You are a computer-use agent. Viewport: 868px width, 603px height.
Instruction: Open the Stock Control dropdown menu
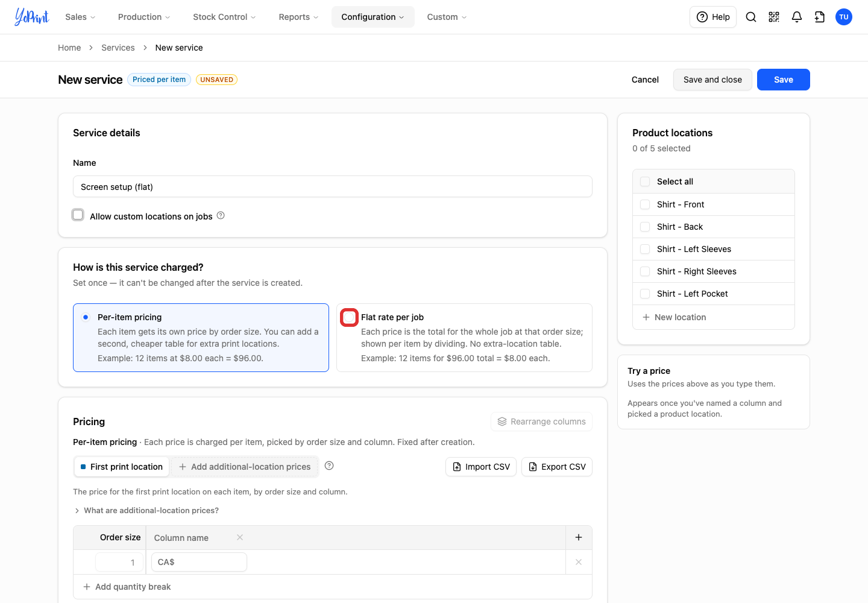(x=224, y=17)
